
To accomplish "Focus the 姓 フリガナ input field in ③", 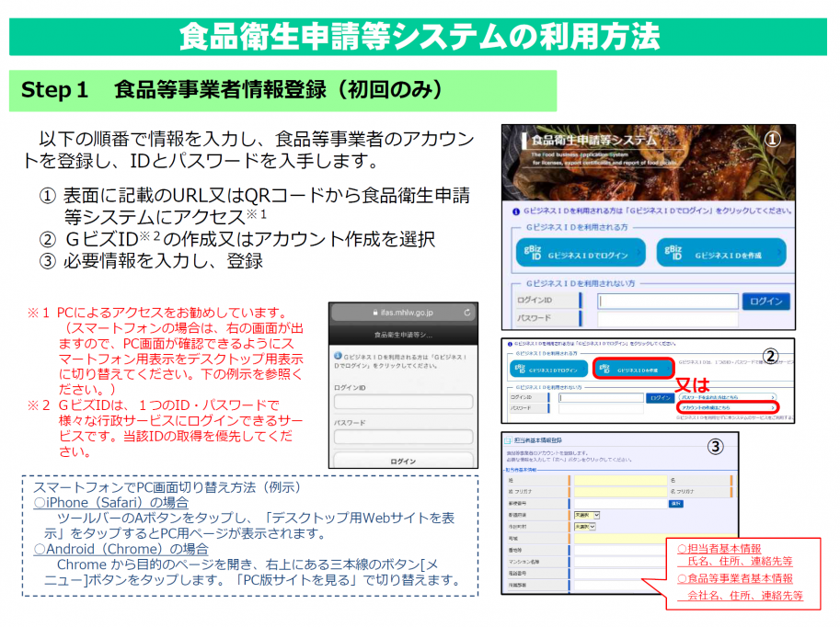I will click(x=620, y=492).
